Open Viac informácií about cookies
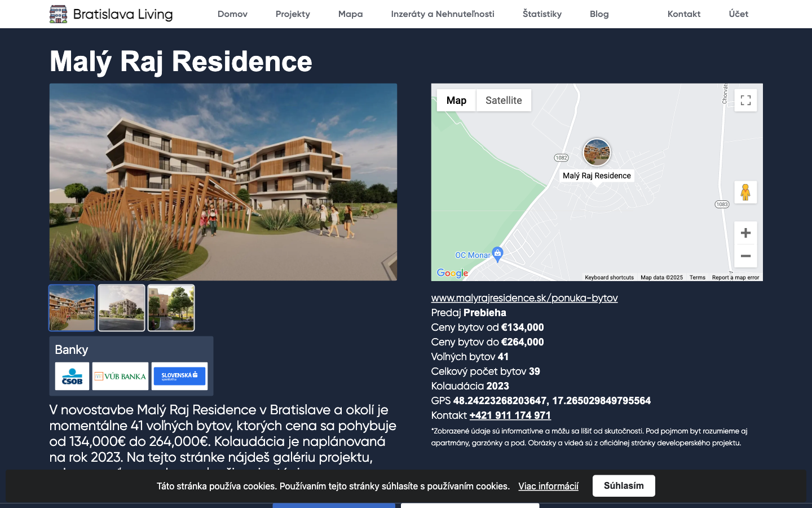Image resolution: width=812 pixels, height=508 pixels. 548,486
